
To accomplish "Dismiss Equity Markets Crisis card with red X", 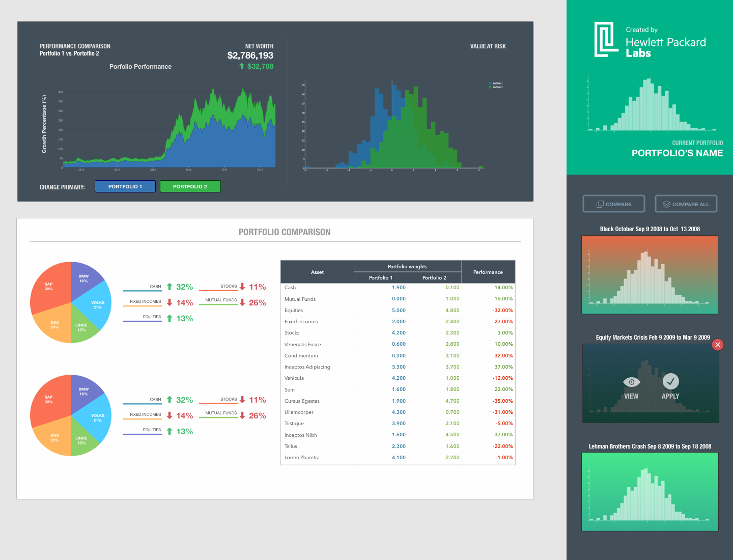I will click(x=717, y=345).
